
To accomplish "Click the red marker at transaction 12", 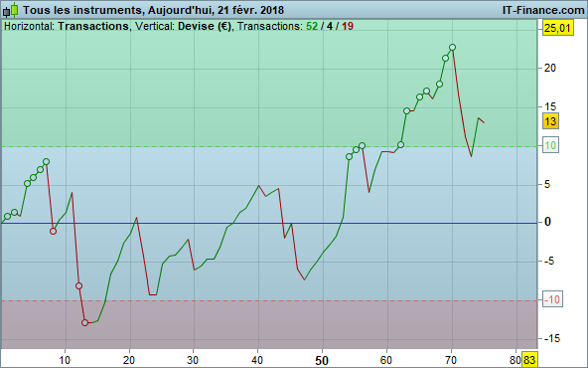I will coord(78,286).
